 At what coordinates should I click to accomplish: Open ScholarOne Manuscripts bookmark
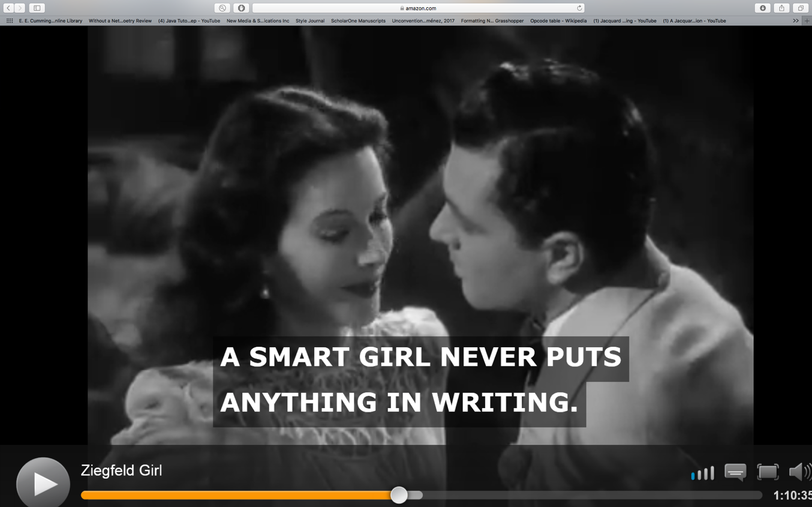(358, 21)
